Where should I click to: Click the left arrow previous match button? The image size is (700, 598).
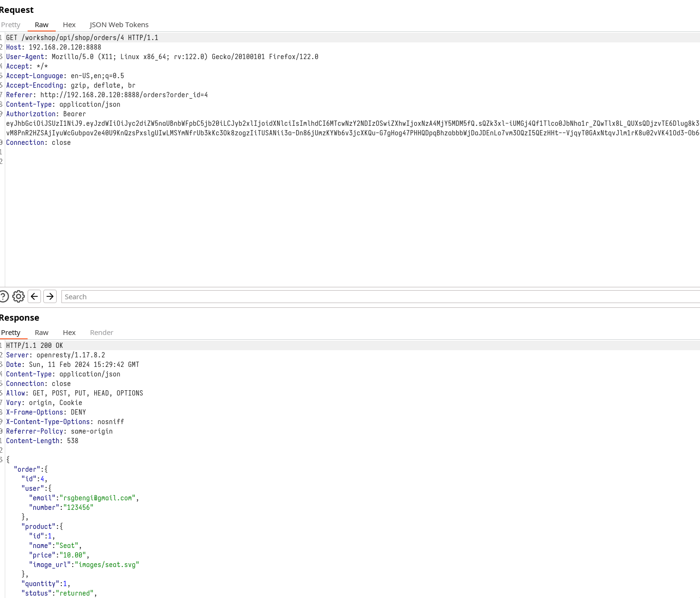[x=34, y=296]
